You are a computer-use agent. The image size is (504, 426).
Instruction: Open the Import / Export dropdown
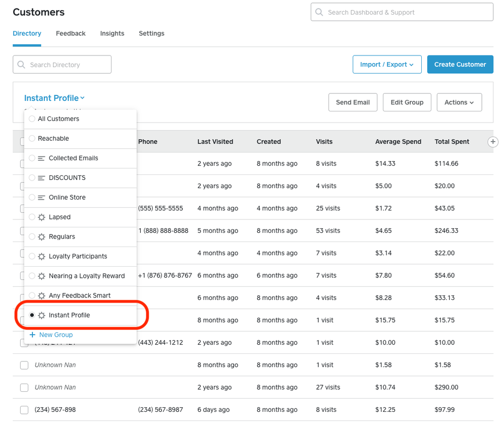[x=386, y=65]
